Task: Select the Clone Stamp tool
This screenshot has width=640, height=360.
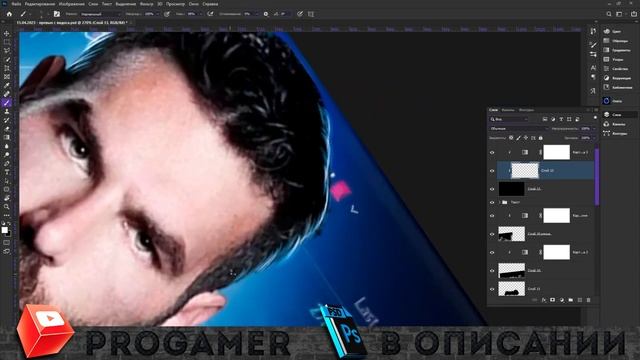Action: (x=7, y=111)
